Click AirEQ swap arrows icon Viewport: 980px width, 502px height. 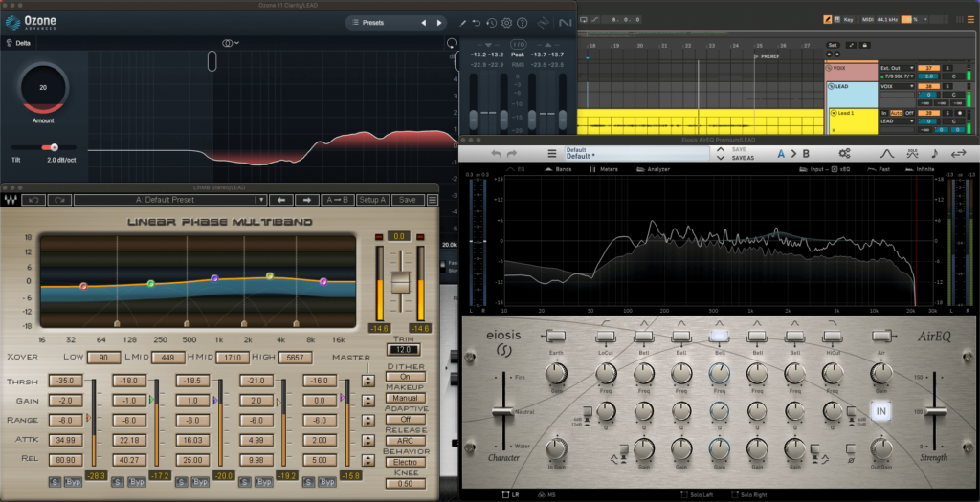958,154
